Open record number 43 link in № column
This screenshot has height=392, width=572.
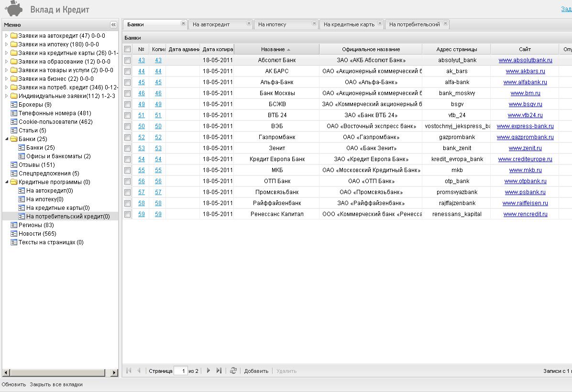tap(142, 60)
